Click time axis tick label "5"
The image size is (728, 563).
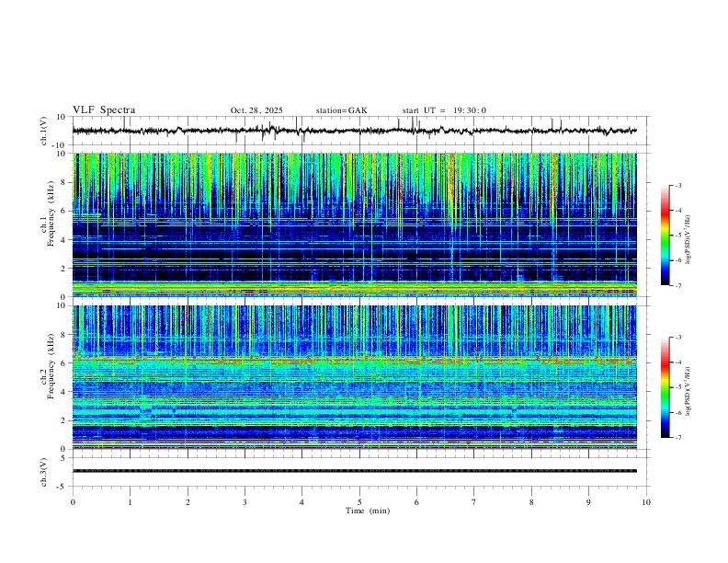coord(359,502)
